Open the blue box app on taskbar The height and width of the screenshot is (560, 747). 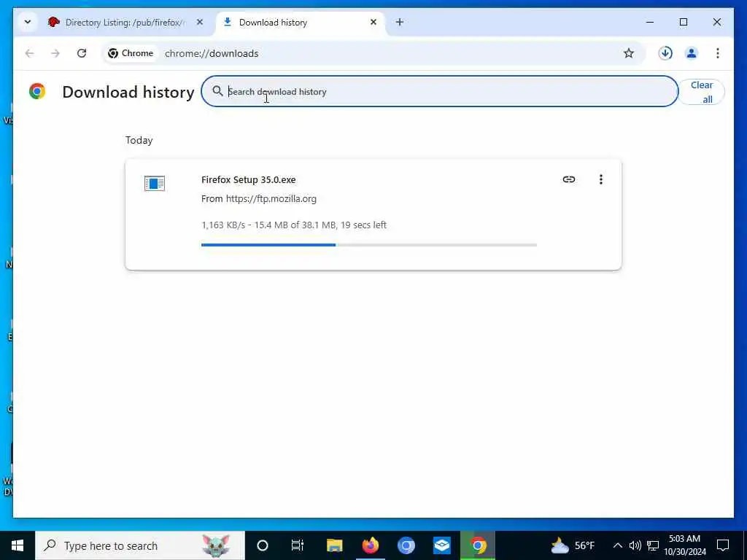441,545
